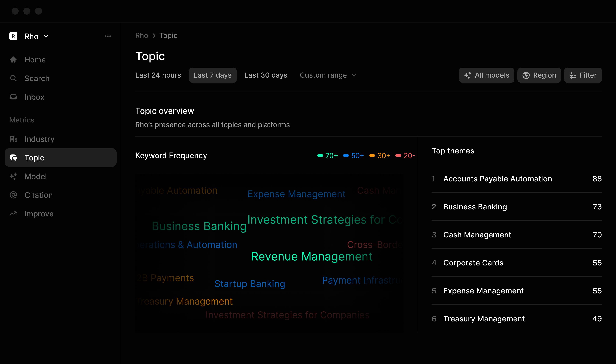
Task: Click the Topic sidebar icon
Action: click(x=13, y=158)
